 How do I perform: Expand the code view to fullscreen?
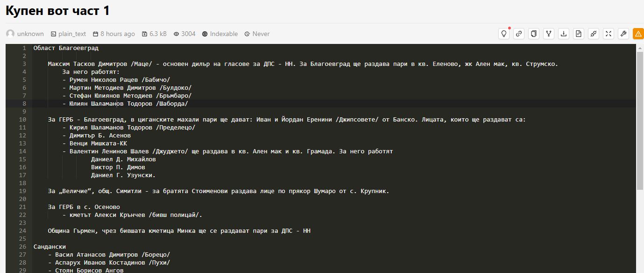[609, 34]
